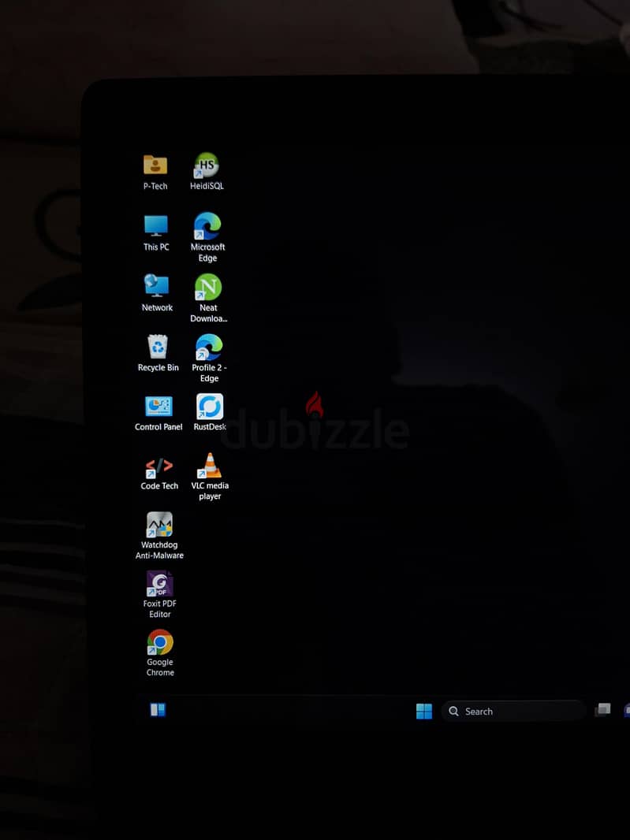Screen dimensions: 630x840
Task: Select the Google Chrome desktop shortcut
Action: click(160, 641)
